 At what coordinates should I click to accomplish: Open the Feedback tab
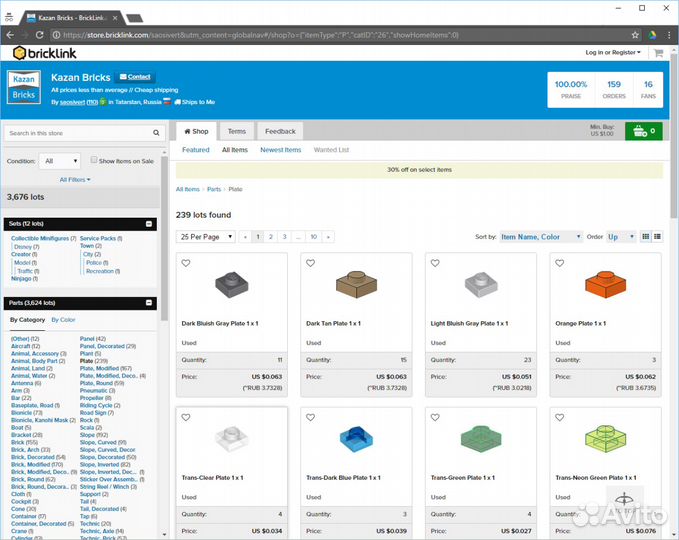pos(280,131)
